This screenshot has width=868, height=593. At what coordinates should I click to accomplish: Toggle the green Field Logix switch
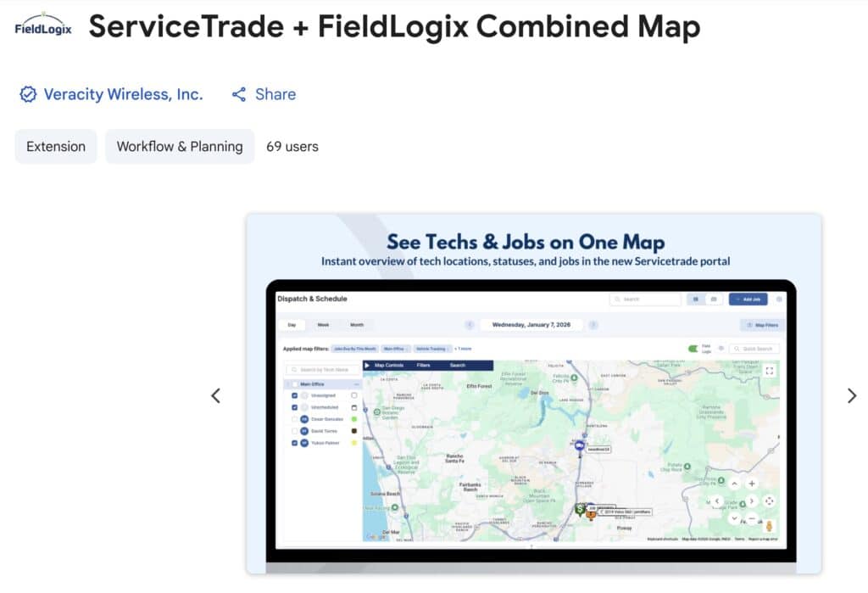point(693,349)
